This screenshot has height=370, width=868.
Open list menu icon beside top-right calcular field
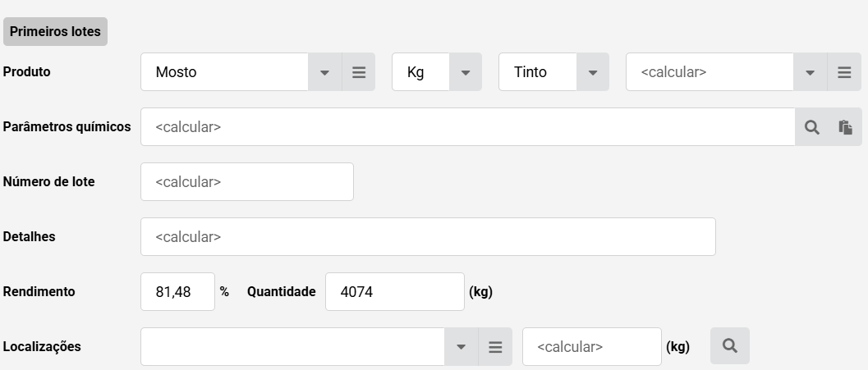(x=844, y=72)
